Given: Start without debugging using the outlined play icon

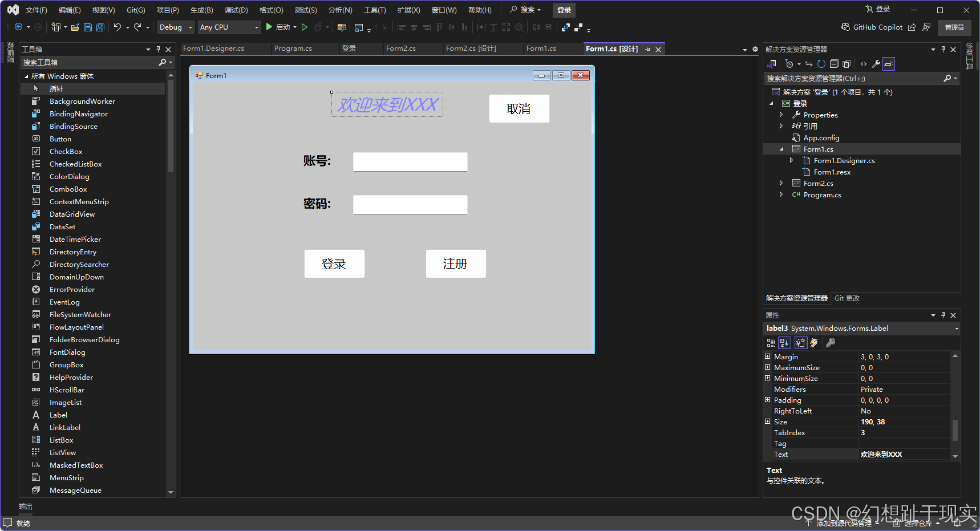Looking at the screenshot, I should tap(305, 27).
